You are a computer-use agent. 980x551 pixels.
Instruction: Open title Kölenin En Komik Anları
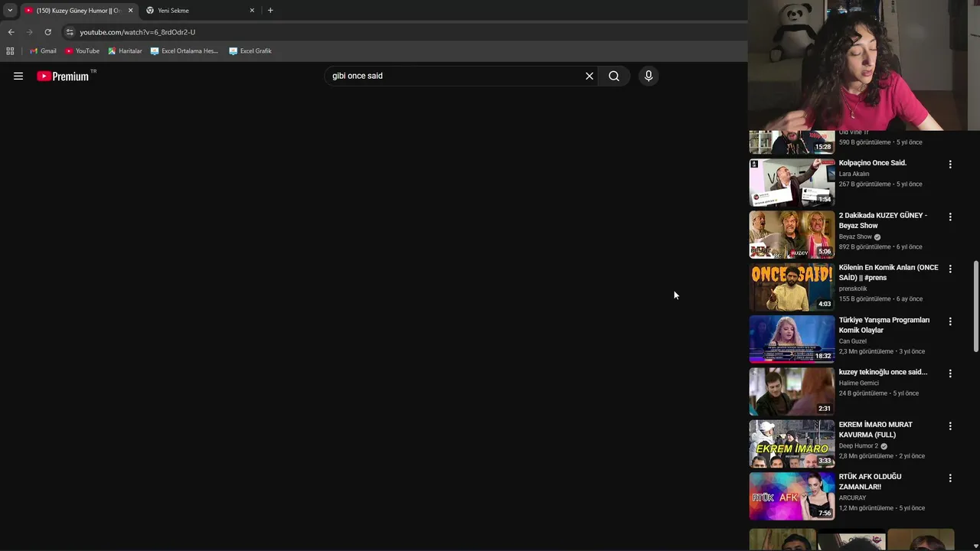pyautogui.click(x=888, y=272)
